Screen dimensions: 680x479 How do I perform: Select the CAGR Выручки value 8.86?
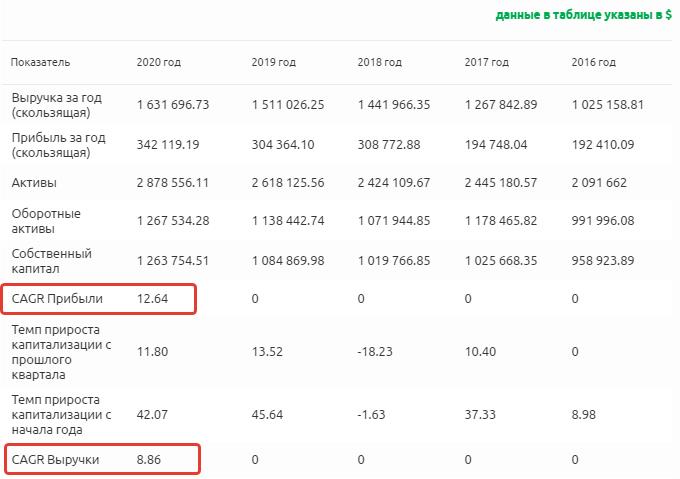[x=149, y=460]
